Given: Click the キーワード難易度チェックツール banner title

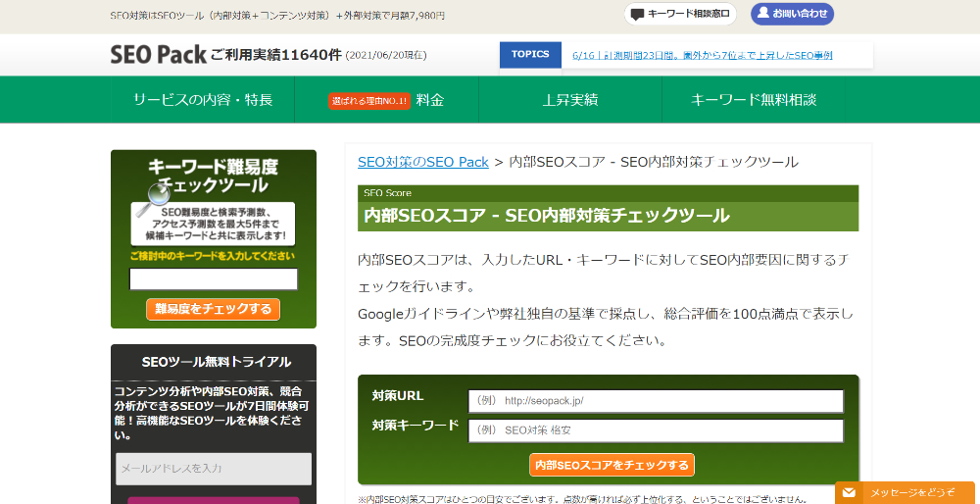Looking at the screenshot, I should 213,176.
